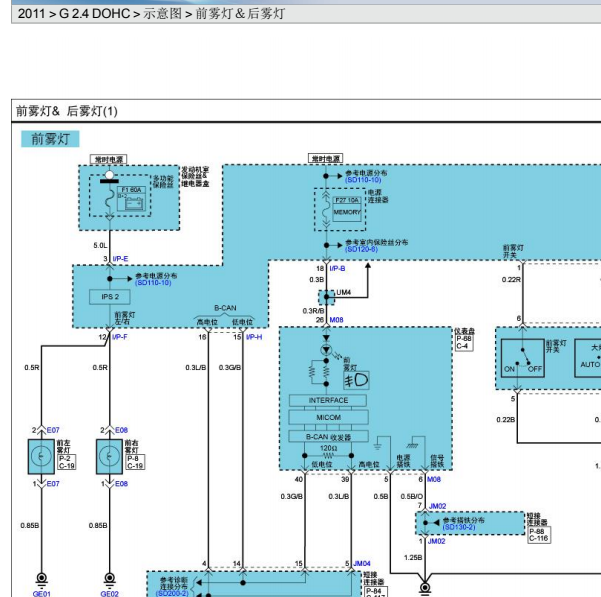This screenshot has height=597, width=601.
Task: Click the 120Ω resistor symbol
Action: [x=328, y=456]
